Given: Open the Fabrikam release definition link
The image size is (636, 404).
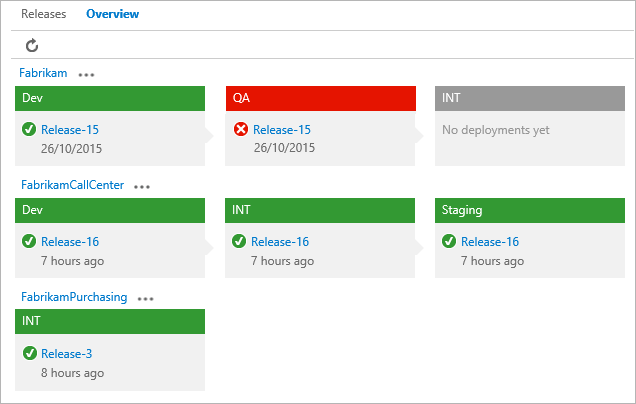Looking at the screenshot, I should click(x=43, y=73).
